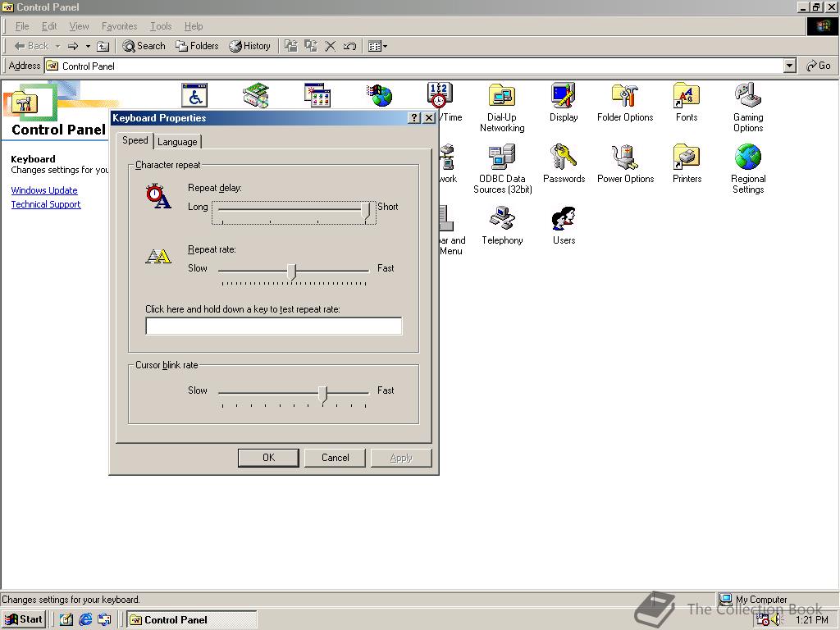Follow the Windows Update link
Image resolution: width=840 pixels, height=630 pixels.
[44, 190]
